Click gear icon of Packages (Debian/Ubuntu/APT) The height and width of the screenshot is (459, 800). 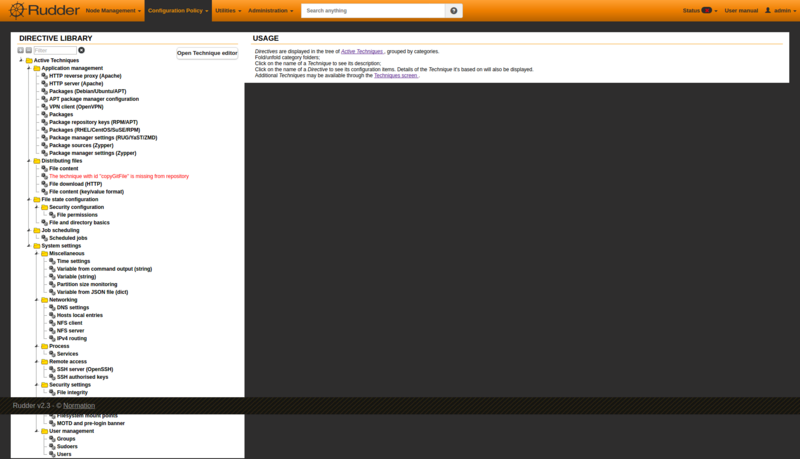[44, 91]
